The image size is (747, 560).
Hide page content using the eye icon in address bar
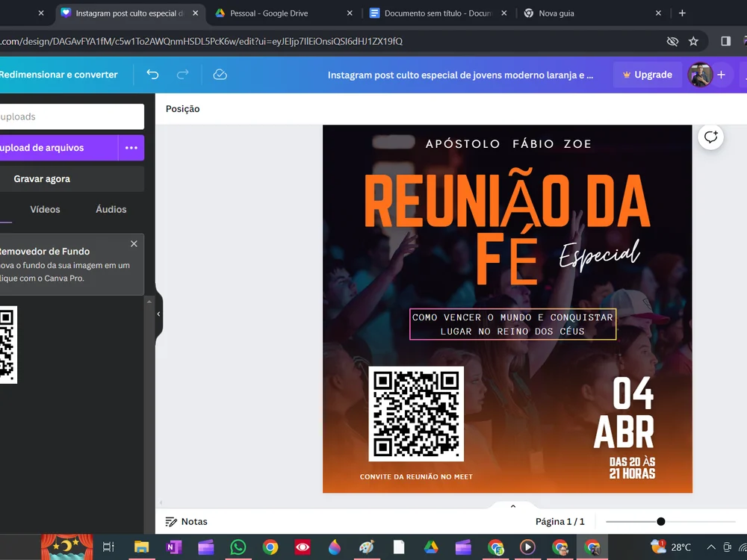[x=672, y=42]
